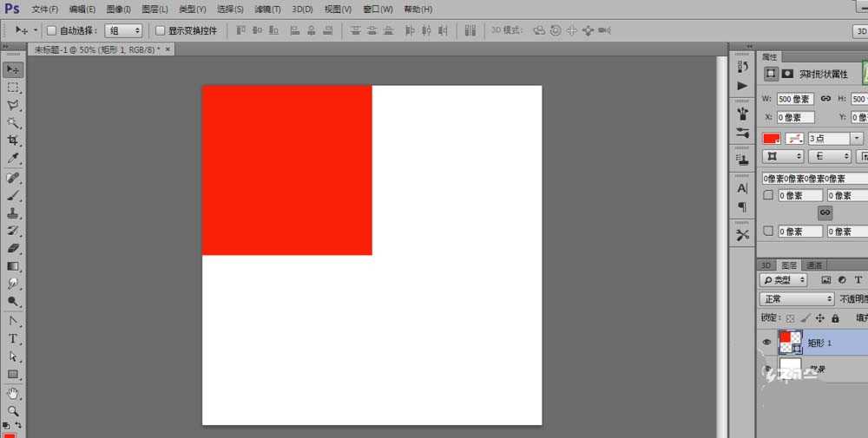The image size is (868, 438).
Task: Select the Eyedropper tool
Action: [13, 159]
